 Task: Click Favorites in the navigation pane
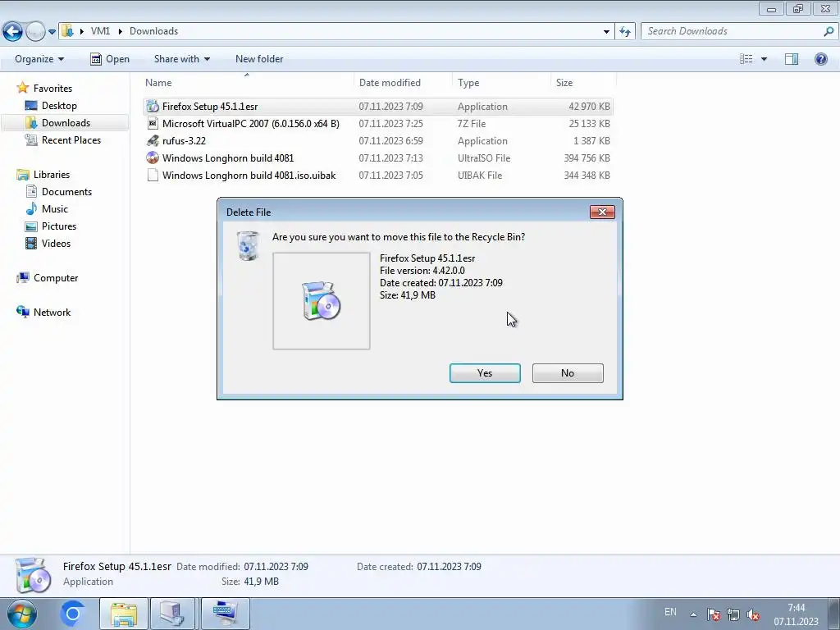52,89
